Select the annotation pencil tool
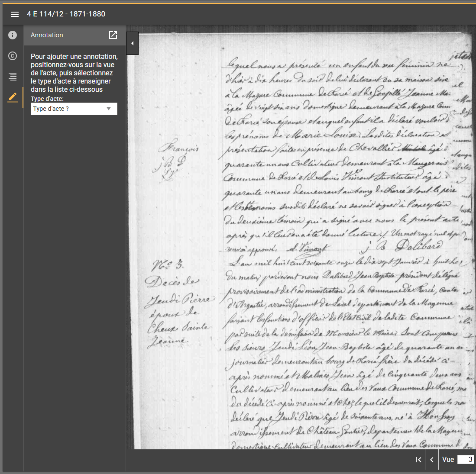 click(13, 97)
